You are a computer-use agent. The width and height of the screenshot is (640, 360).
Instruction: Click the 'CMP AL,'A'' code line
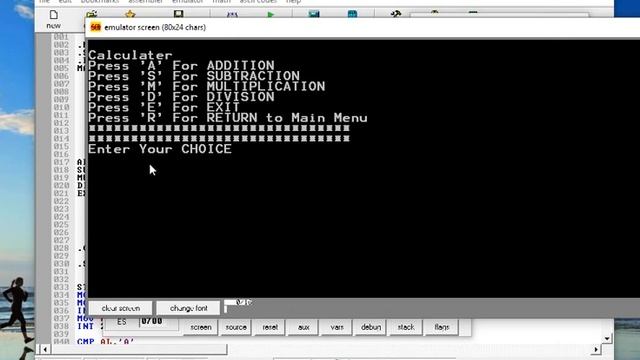(106, 341)
